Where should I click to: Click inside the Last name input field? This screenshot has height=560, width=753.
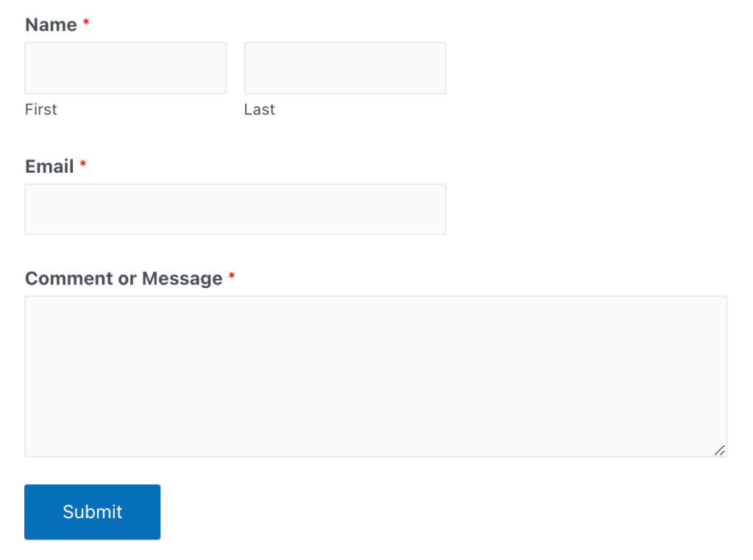click(x=345, y=68)
